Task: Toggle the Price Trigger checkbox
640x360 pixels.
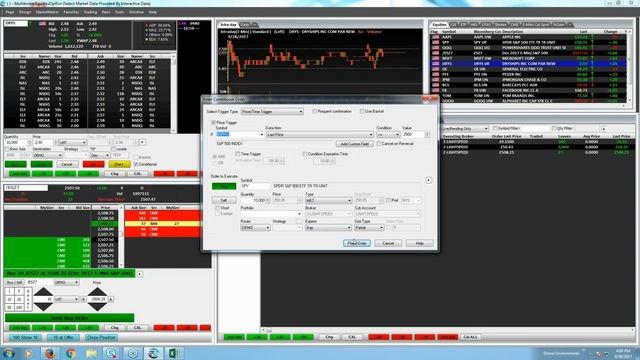Action: 213,122
